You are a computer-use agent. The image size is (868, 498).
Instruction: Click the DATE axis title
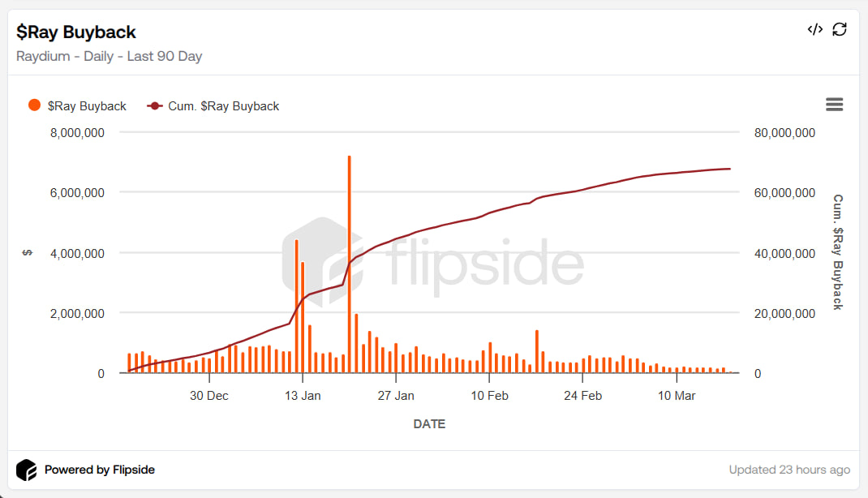tap(429, 424)
